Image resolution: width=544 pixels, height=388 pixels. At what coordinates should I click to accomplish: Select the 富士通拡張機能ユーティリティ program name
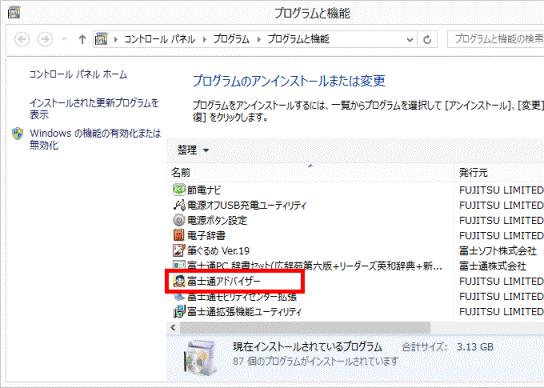(x=244, y=312)
